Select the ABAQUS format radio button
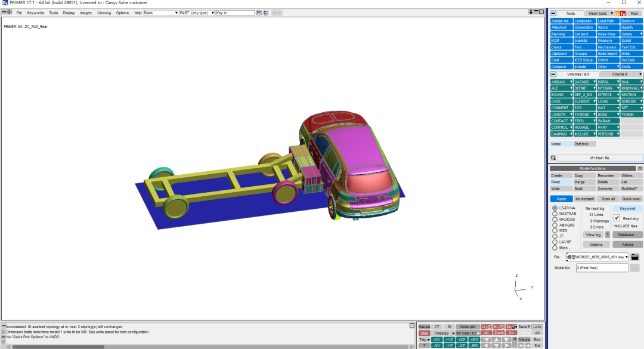Screen dimensions: 644x349 coord(555,224)
